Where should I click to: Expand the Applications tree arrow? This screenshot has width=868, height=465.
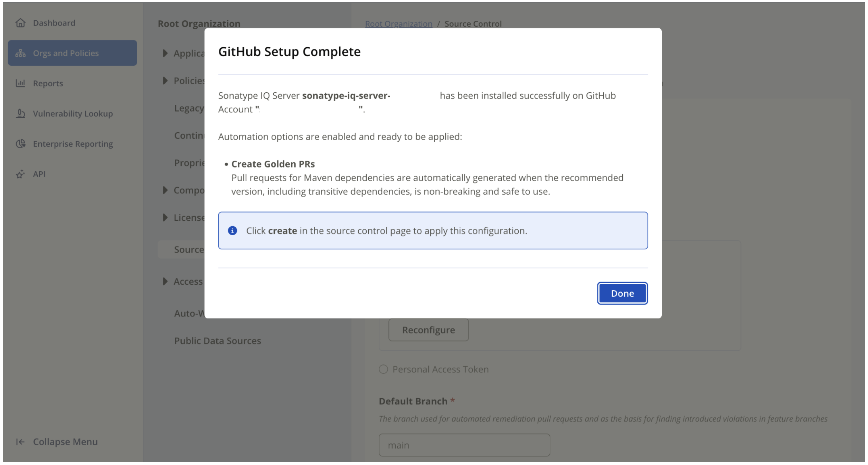tap(165, 53)
